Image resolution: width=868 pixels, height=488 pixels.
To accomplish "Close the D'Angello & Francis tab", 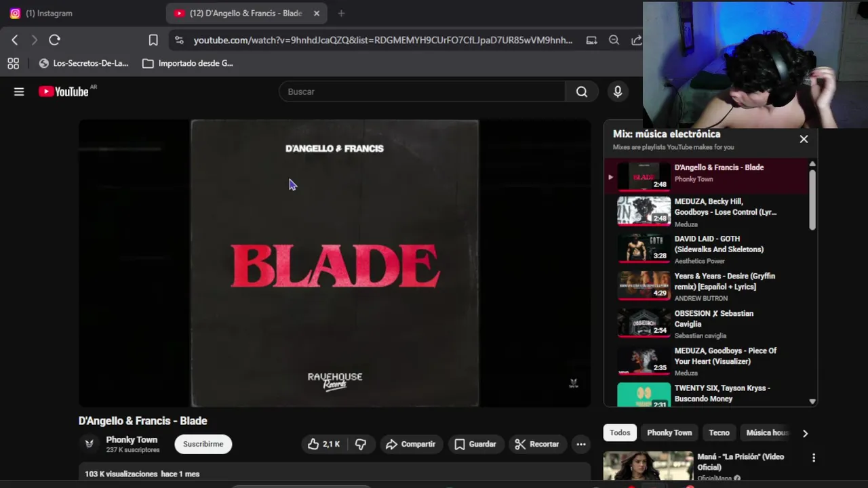I will 316,13.
